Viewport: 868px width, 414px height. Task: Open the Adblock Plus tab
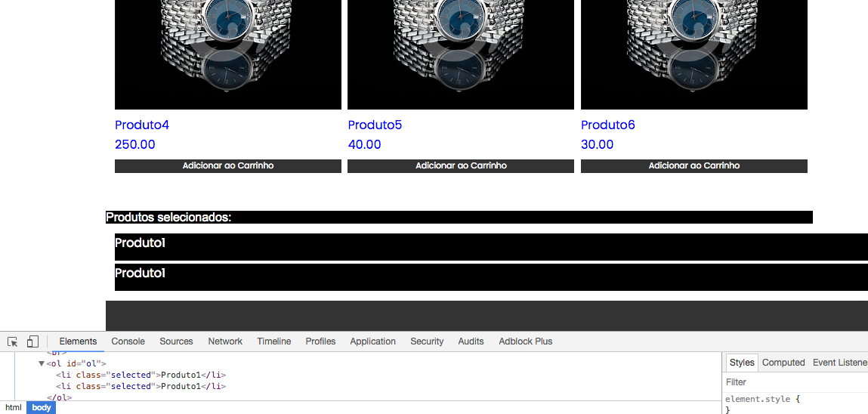point(525,341)
